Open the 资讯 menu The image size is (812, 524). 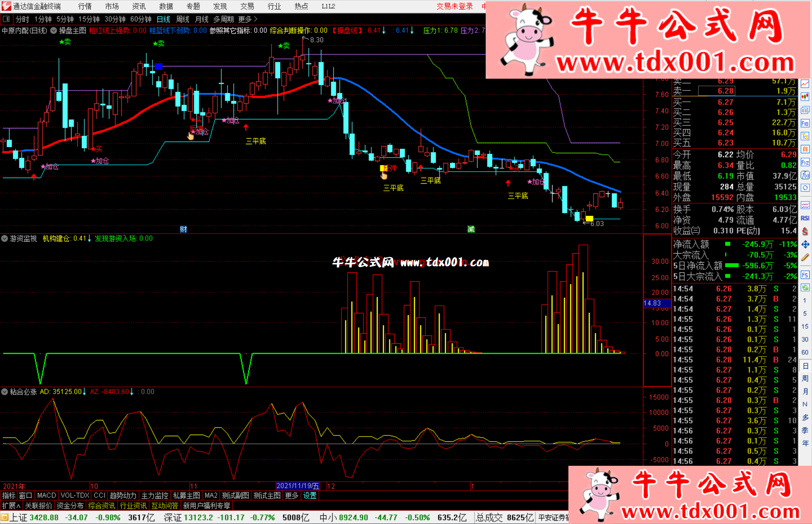[139, 6]
